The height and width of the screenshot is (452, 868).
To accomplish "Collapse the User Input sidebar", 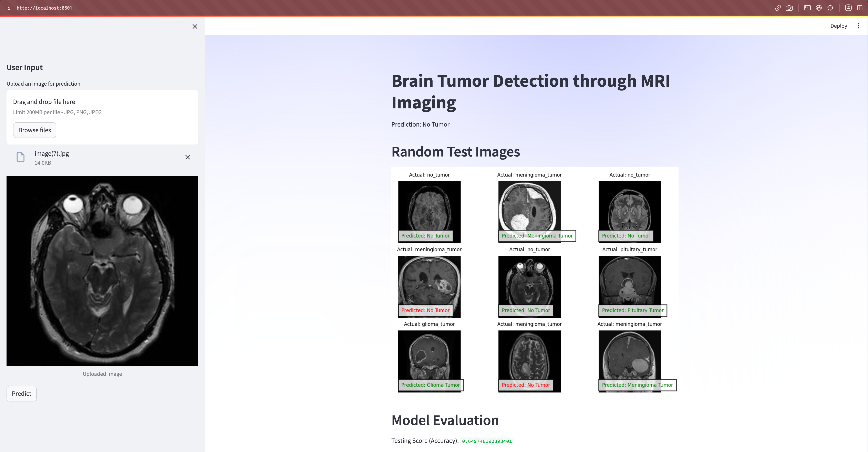I will (195, 26).
